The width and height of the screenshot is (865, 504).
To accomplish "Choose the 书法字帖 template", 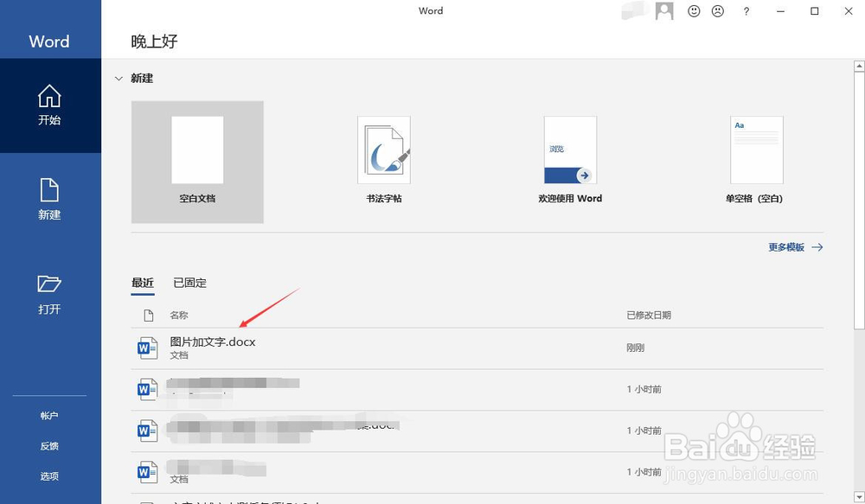I will pos(384,160).
